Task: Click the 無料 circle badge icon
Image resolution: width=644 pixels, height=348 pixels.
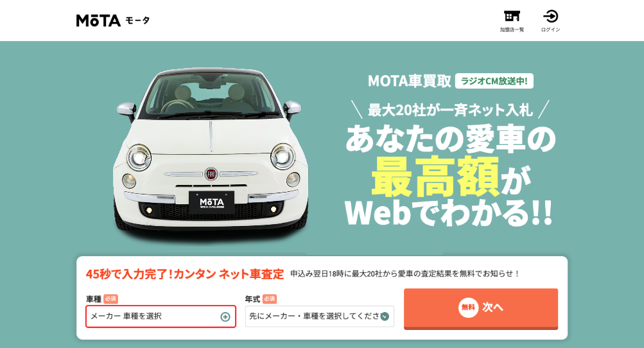Action: click(468, 308)
